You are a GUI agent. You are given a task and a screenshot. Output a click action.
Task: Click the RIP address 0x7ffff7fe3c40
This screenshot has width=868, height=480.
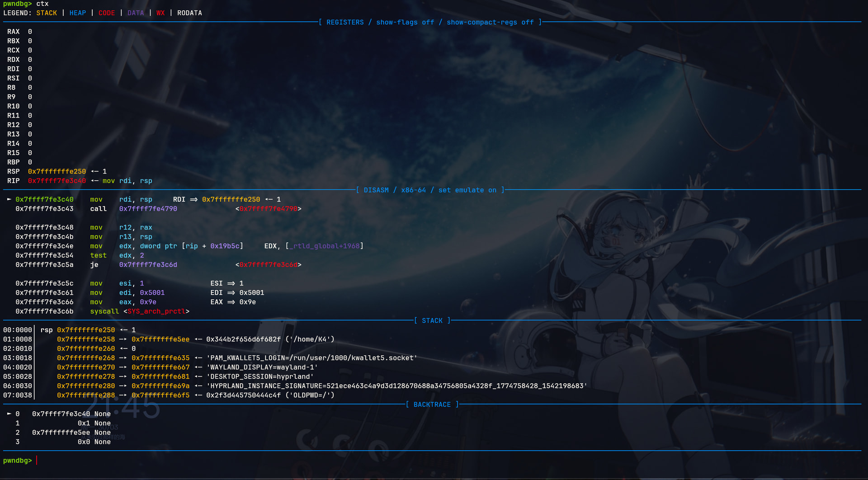(57, 181)
